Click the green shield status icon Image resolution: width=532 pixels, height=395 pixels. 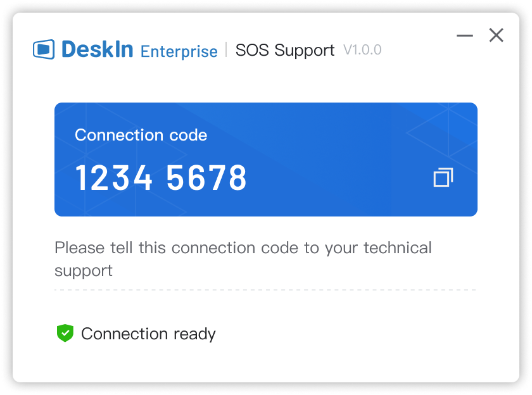[x=65, y=333]
